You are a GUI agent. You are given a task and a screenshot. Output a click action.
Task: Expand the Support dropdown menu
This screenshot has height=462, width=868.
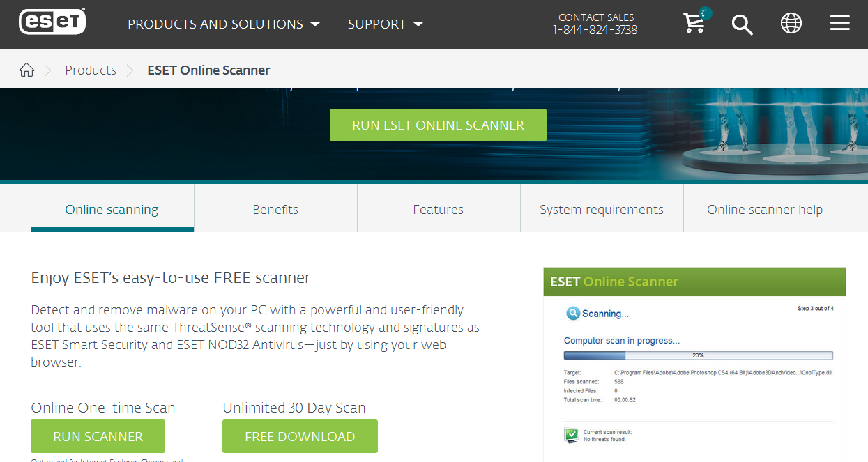point(386,24)
